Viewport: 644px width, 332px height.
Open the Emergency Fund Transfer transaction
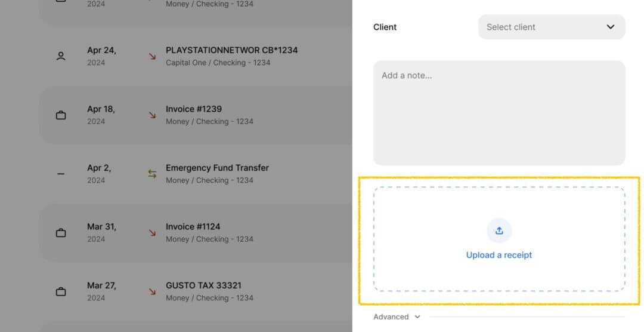point(196,174)
